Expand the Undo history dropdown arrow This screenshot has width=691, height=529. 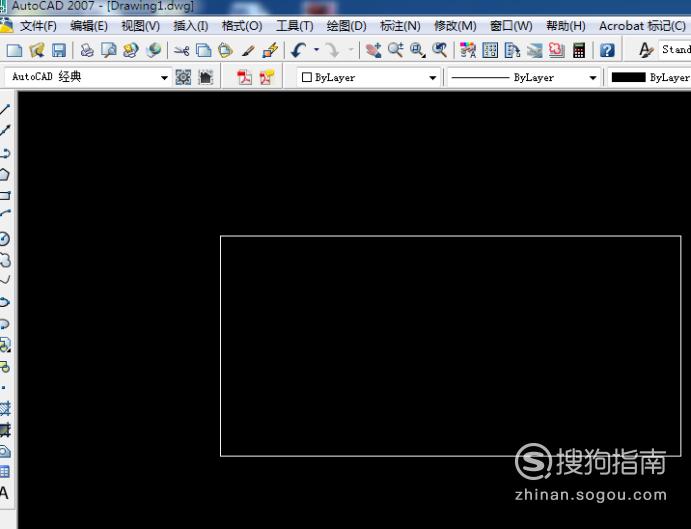tap(316, 50)
